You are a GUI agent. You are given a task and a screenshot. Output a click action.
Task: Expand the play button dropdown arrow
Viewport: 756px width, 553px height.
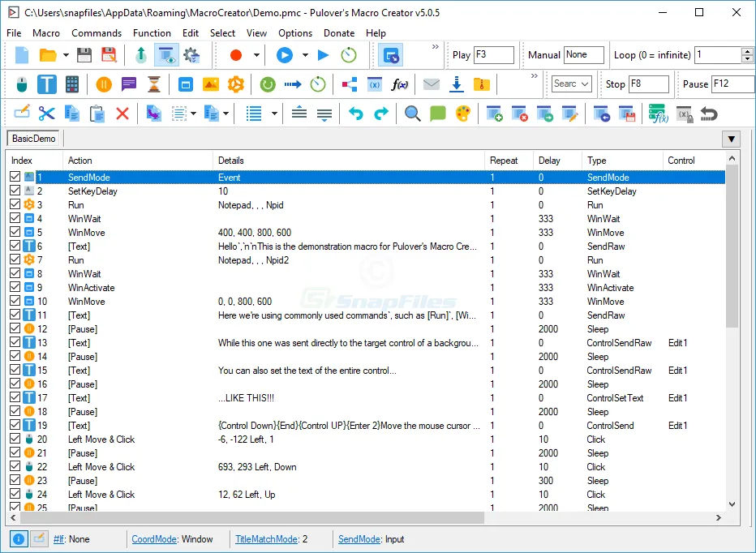pyautogui.click(x=305, y=55)
